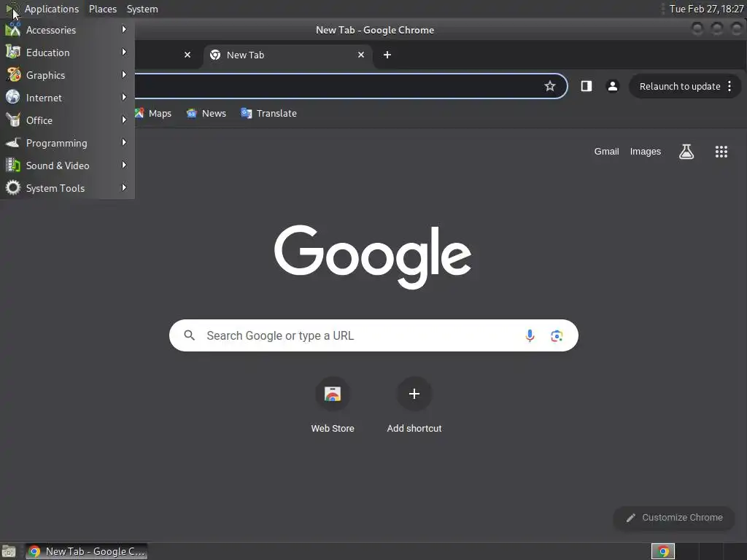Click the Sound & Video film icon
Screen dimensions: 747x560
coord(13,166)
